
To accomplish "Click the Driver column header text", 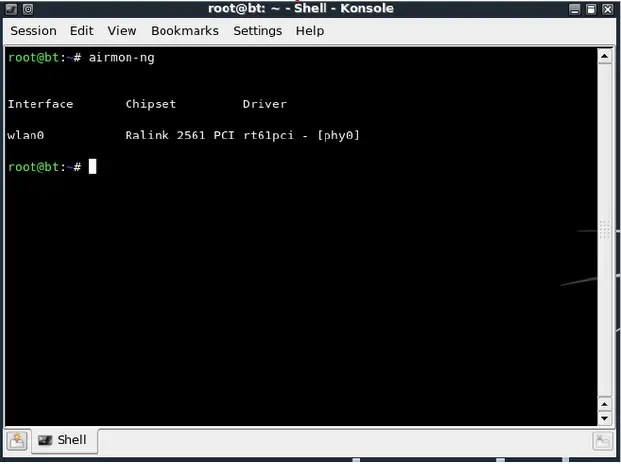I will point(265,104).
